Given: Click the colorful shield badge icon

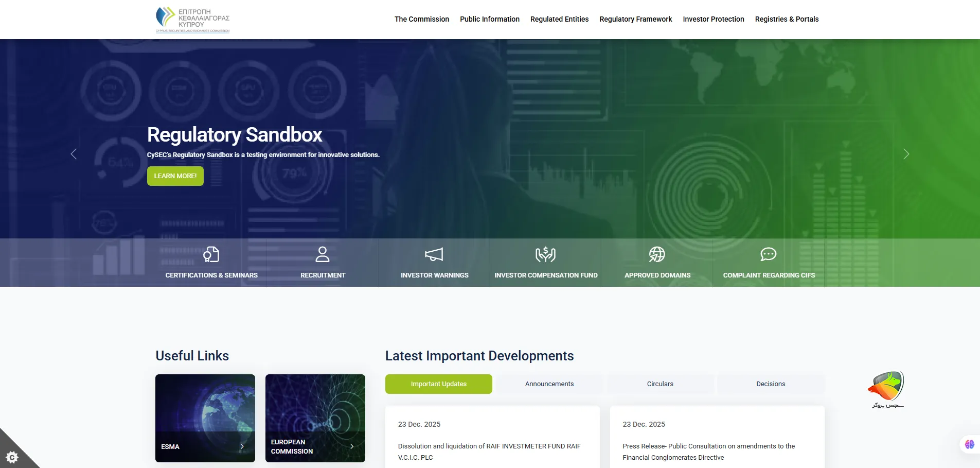Looking at the screenshot, I should [x=887, y=386].
